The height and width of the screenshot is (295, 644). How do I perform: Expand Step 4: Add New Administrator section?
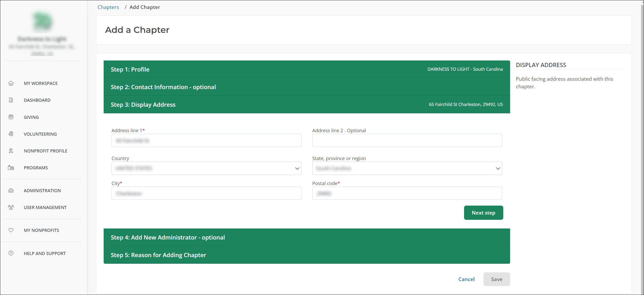point(168,237)
